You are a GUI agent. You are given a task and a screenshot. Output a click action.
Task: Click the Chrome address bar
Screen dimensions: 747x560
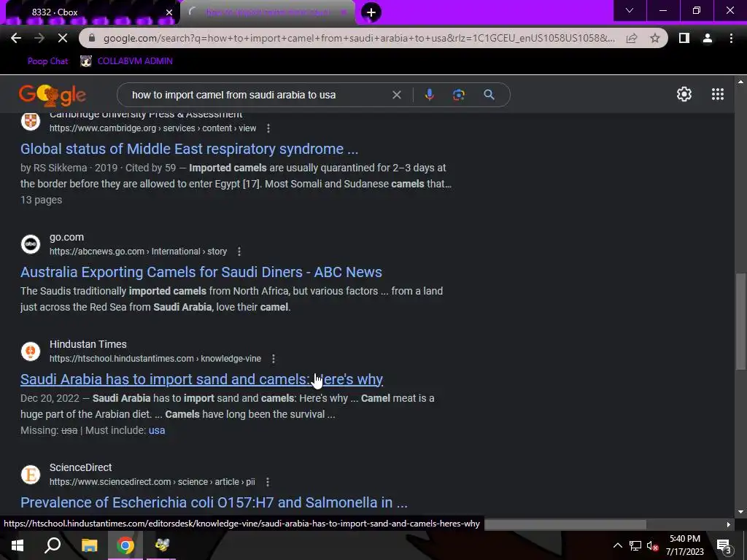point(359,38)
